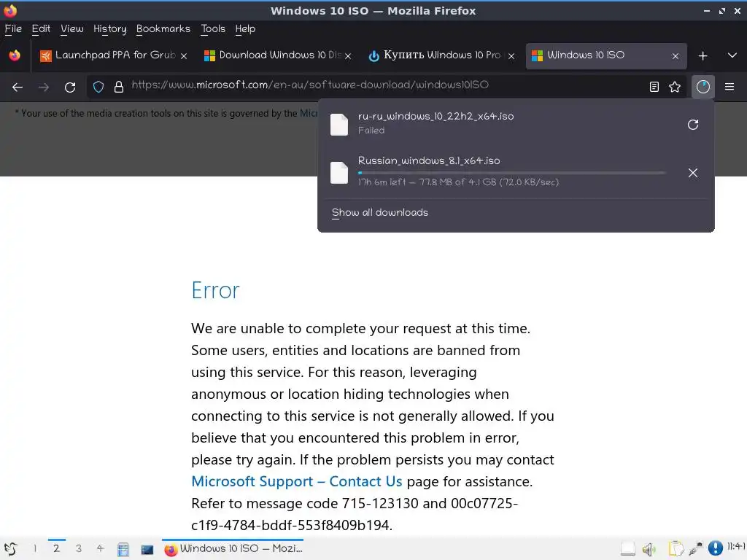The height and width of the screenshot is (560, 747).
Task: Open the new tab plus button
Action: [x=703, y=55]
